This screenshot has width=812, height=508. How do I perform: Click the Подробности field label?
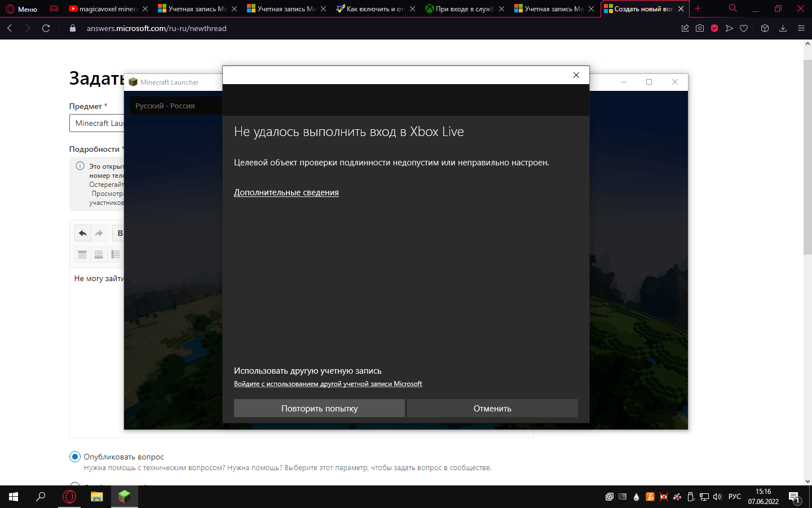tap(94, 149)
